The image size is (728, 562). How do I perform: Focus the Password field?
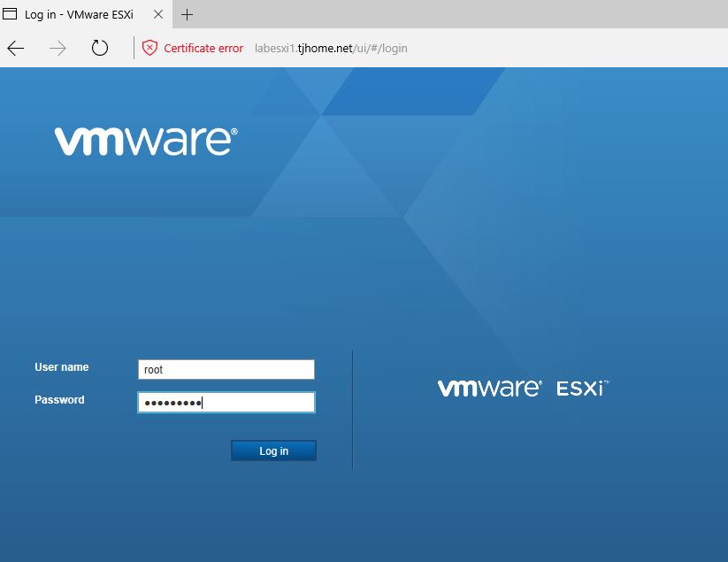click(x=226, y=402)
